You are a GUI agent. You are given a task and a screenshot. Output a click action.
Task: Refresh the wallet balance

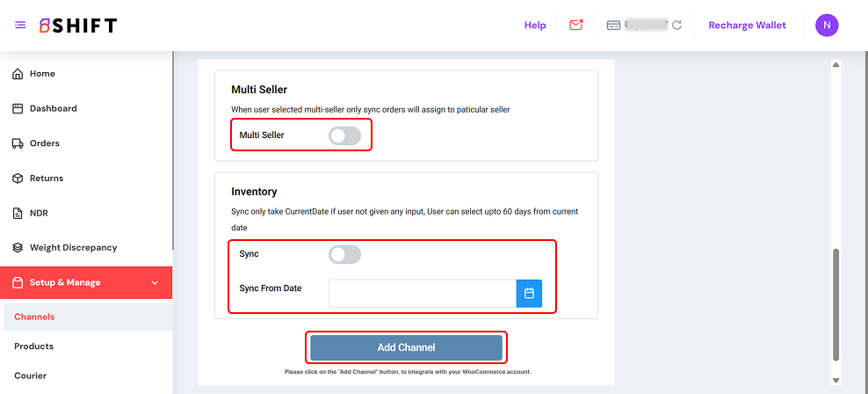pos(676,26)
